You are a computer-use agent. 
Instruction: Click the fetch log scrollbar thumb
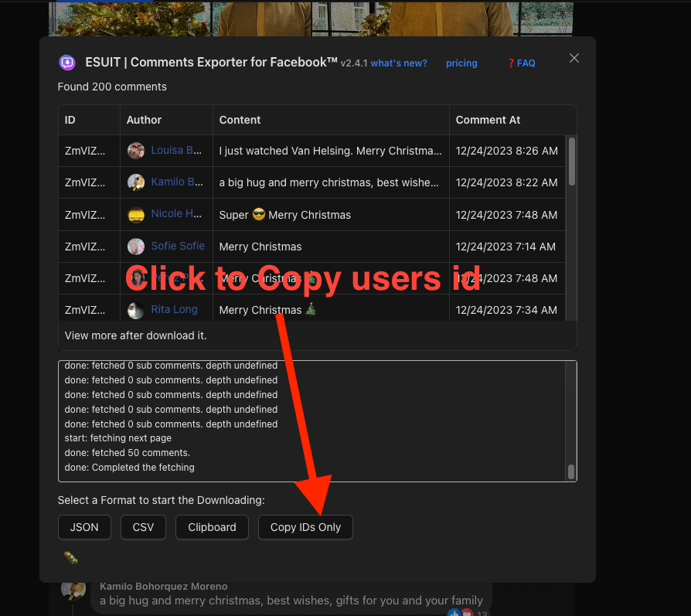[x=571, y=471]
